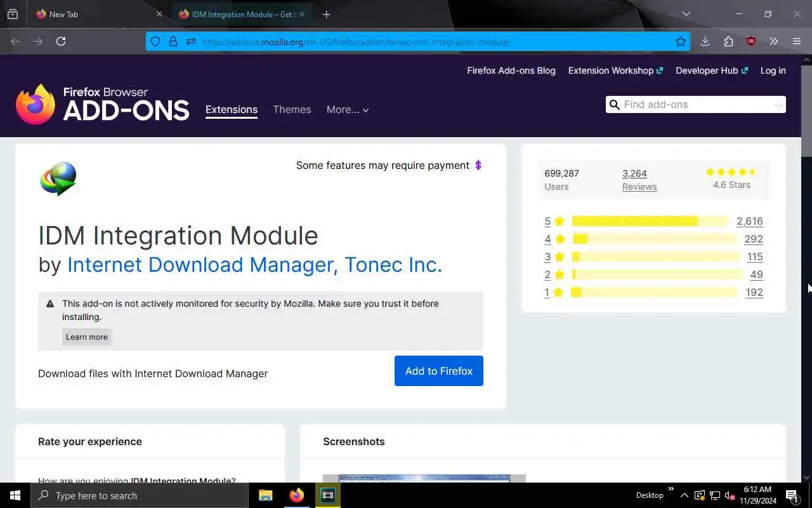This screenshot has width=812, height=508.
Task: Open the Extensions puzzle icon
Action: click(728, 41)
